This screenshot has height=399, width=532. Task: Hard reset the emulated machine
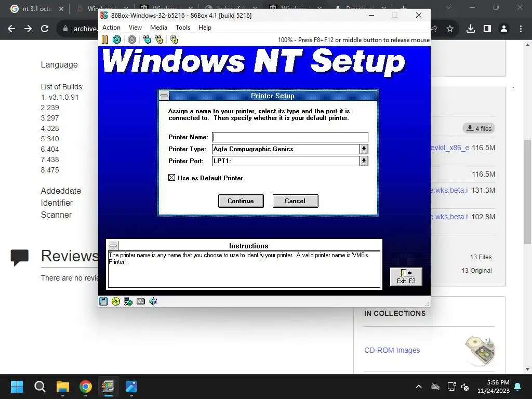point(117,39)
